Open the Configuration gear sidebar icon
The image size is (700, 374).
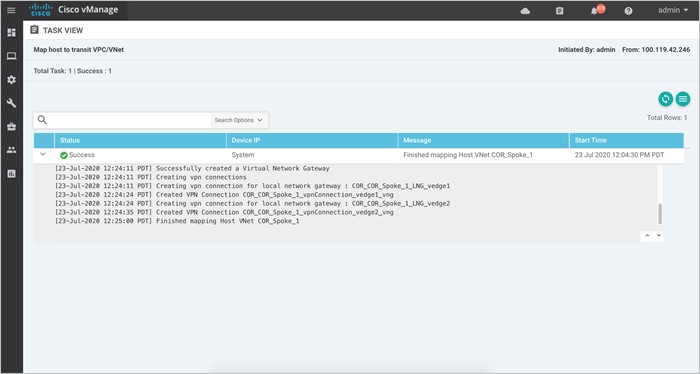[12, 80]
